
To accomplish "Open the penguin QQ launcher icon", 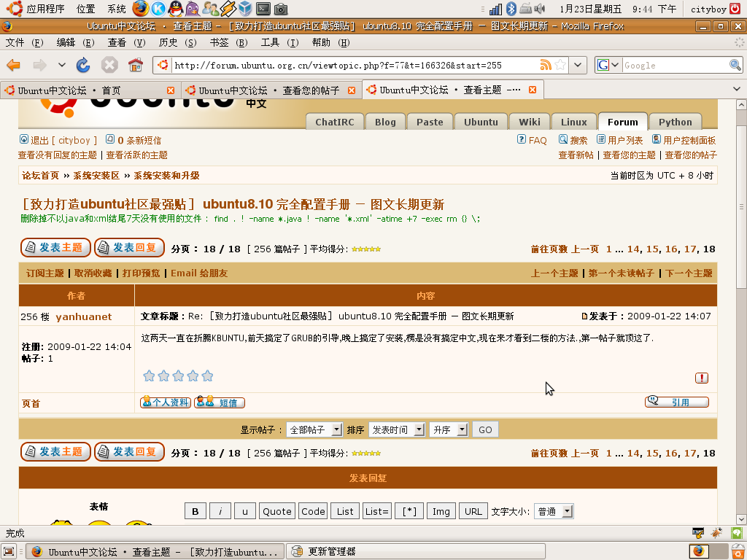I will (x=175, y=9).
